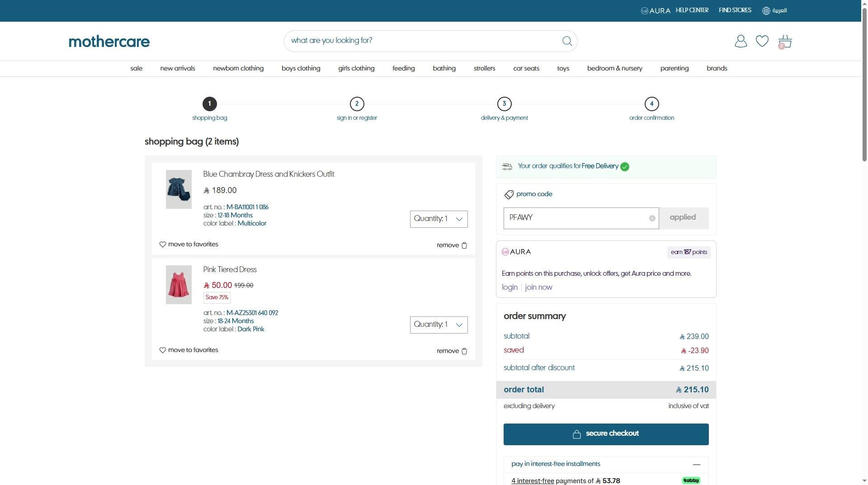Open the favorites heart icon in header
Image resolution: width=868 pixels, height=485 pixels.
point(762,41)
